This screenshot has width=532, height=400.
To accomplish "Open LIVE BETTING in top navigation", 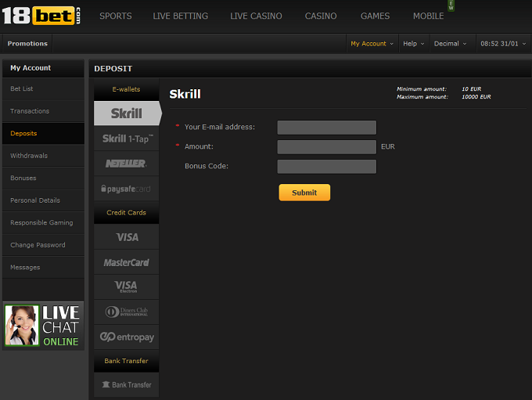I will [x=181, y=16].
